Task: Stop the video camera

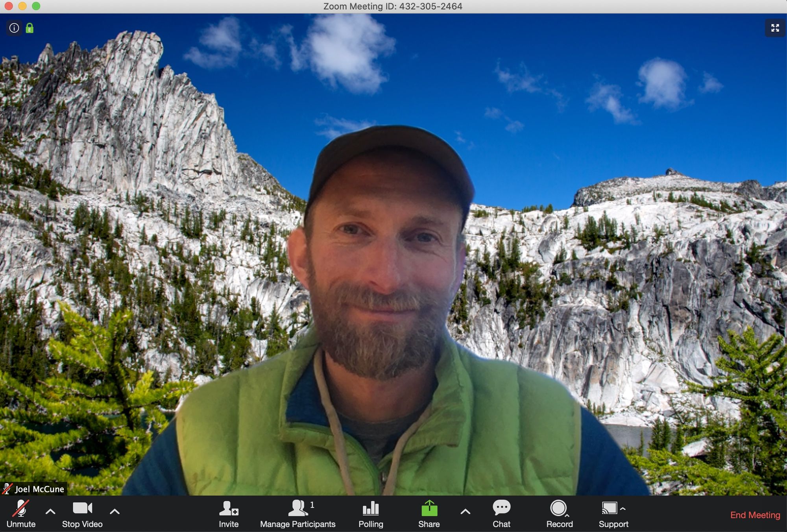Action: (82, 514)
